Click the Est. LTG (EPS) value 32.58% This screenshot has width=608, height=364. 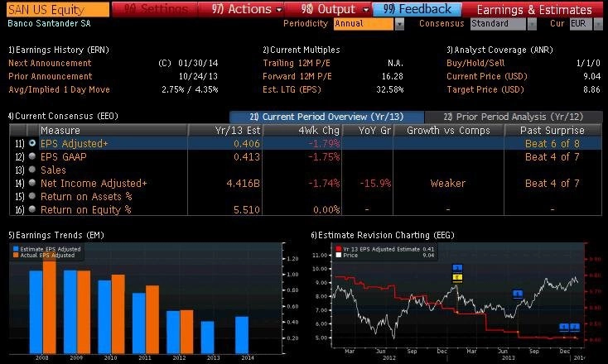(x=390, y=89)
